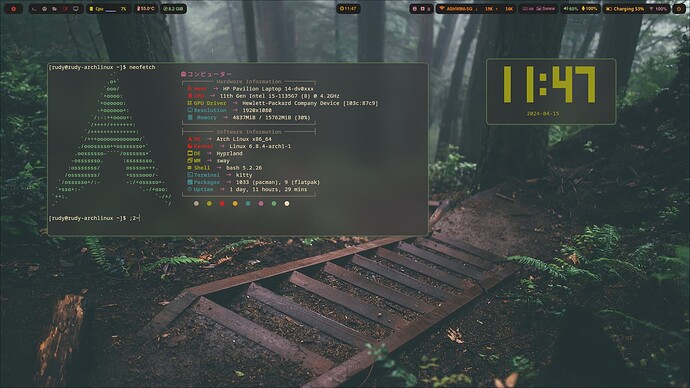
Task: Click 'Linux 6.8.4-arch1-1' kernel value
Action: (x=260, y=146)
